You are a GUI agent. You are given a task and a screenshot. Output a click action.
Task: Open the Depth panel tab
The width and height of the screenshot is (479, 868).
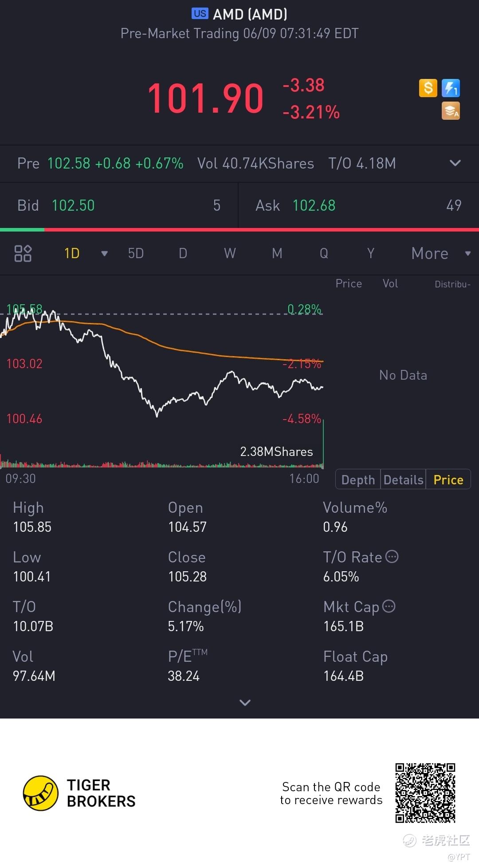click(x=358, y=480)
